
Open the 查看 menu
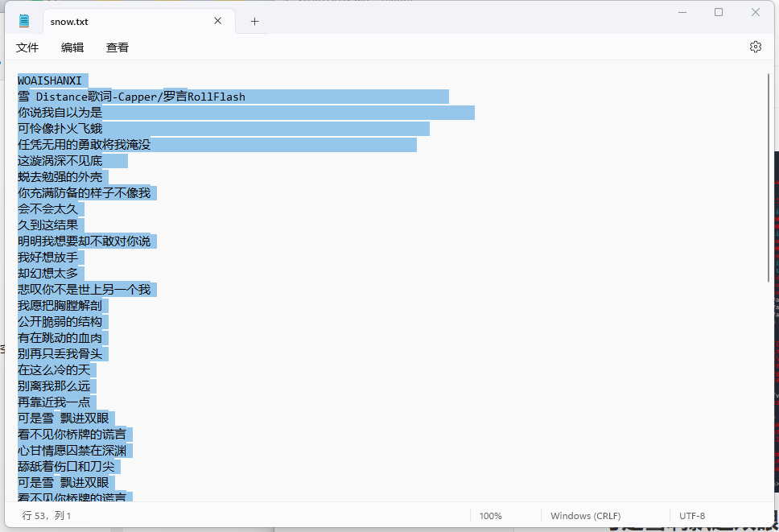[x=117, y=47]
